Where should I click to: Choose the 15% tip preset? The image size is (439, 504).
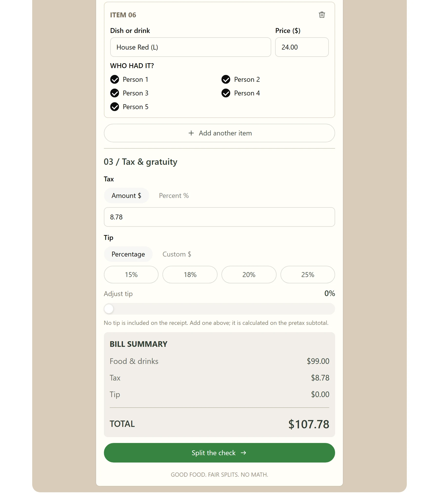[x=131, y=275]
